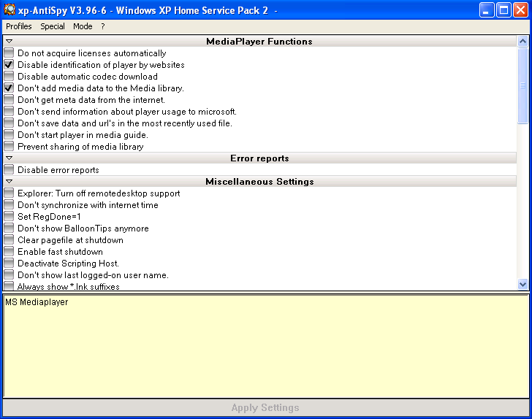Click the scrollbar down arrow
The height and width of the screenshot is (419, 532).
click(x=522, y=284)
